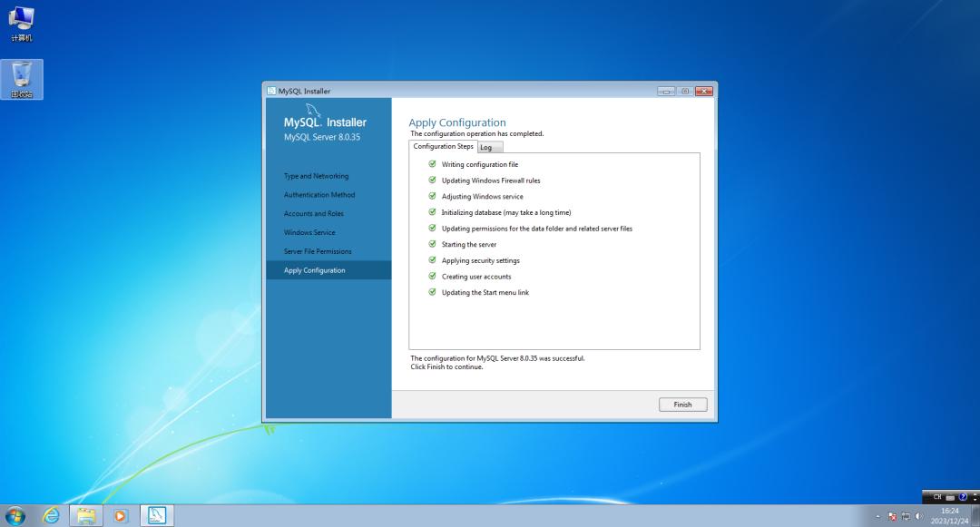Click the green check beside Writing configuration file
Image resolution: width=980 pixels, height=527 pixels.
click(x=432, y=164)
